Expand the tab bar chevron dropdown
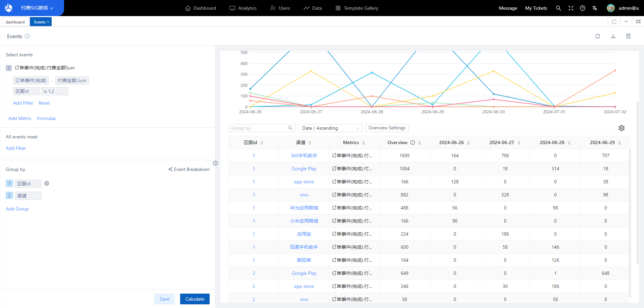Screen dimensions: 644x308 [626, 22]
